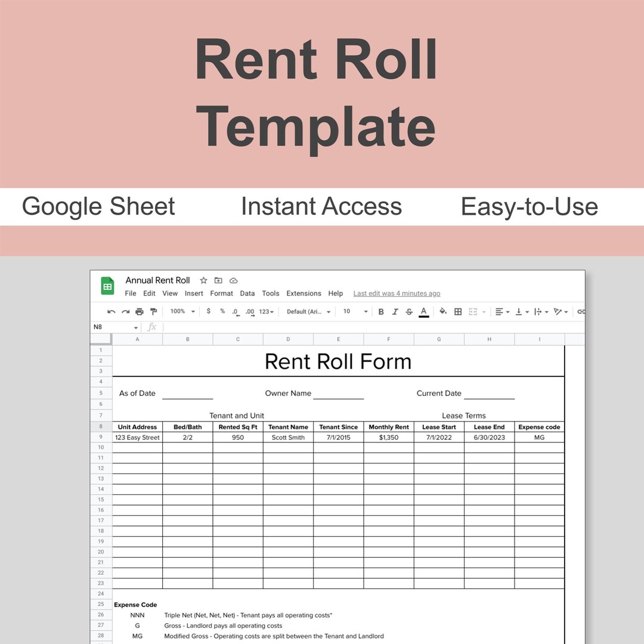Click the Last edit was 4 minutes ago link

[397, 293]
